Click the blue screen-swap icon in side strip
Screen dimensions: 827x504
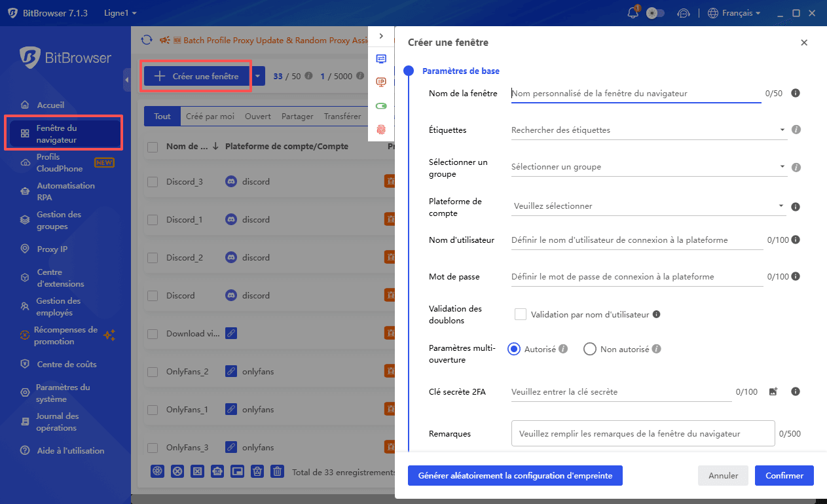381,59
